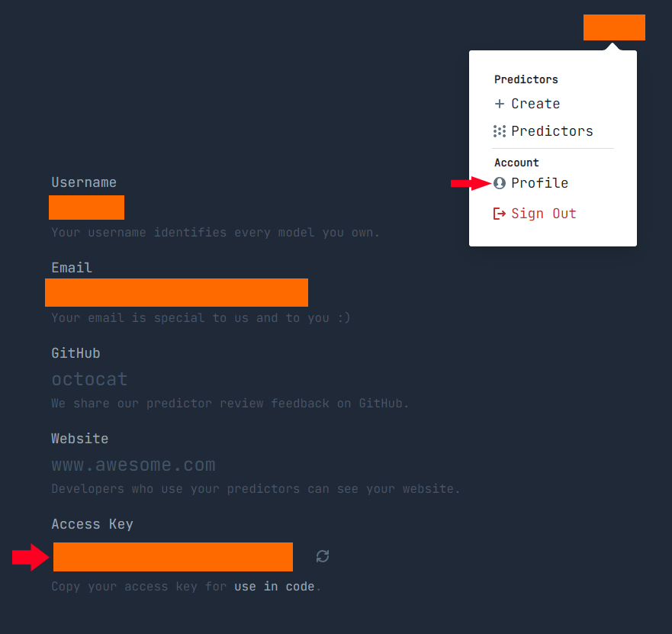672x634 pixels.
Task: Open the orange account dropdown at top right
Action: tap(614, 27)
